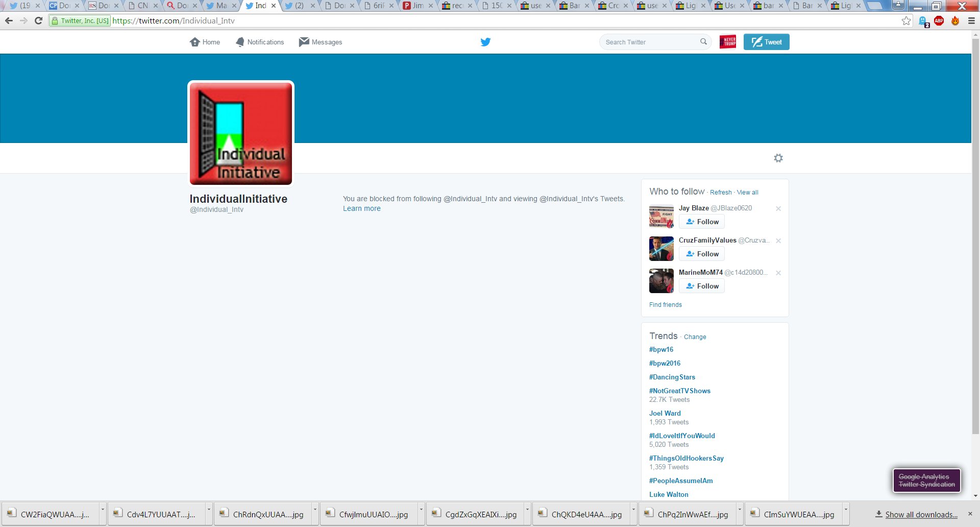
Task: Dismiss CruzFamilyValues follow suggestion
Action: pyautogui.click(x=778, y=241)
